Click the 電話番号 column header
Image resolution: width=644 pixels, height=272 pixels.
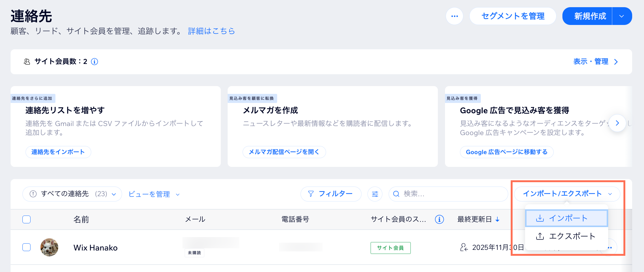(295, 219)
